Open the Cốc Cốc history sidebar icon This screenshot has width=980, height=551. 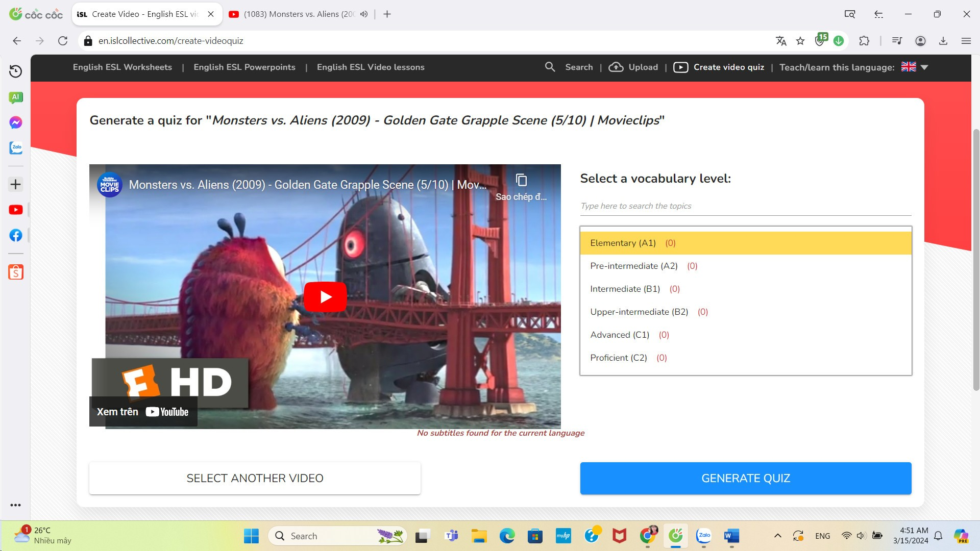pyautogui.click(x=15, y=71)
